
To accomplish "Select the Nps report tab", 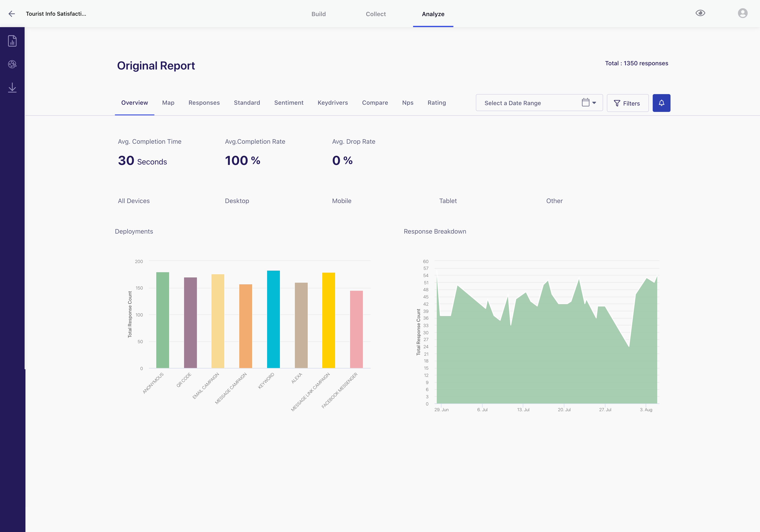I will 408,103.
